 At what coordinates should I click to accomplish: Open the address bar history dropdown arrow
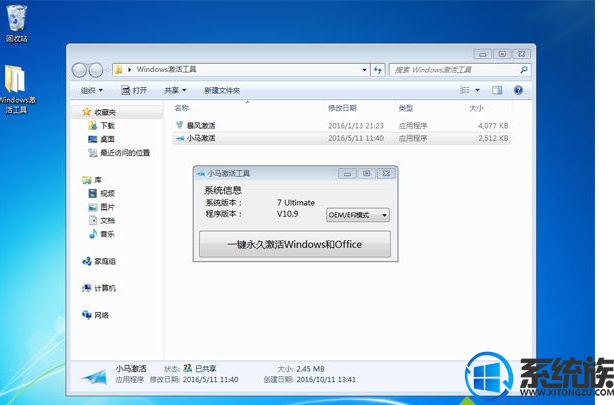[x=364, y=70]
